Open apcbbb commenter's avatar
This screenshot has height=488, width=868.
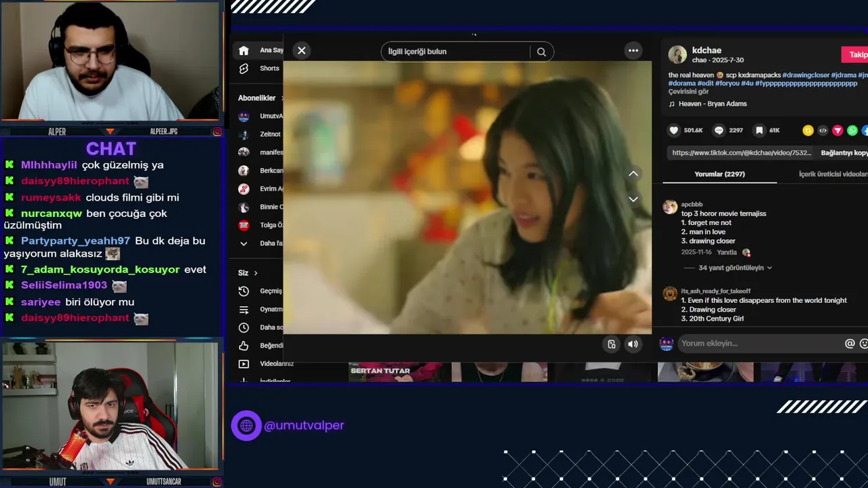(x=670, y=207)
